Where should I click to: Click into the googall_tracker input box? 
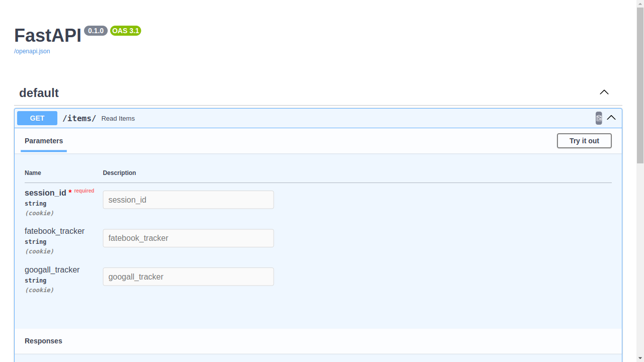pyautogui.click(x=188, y=277)
